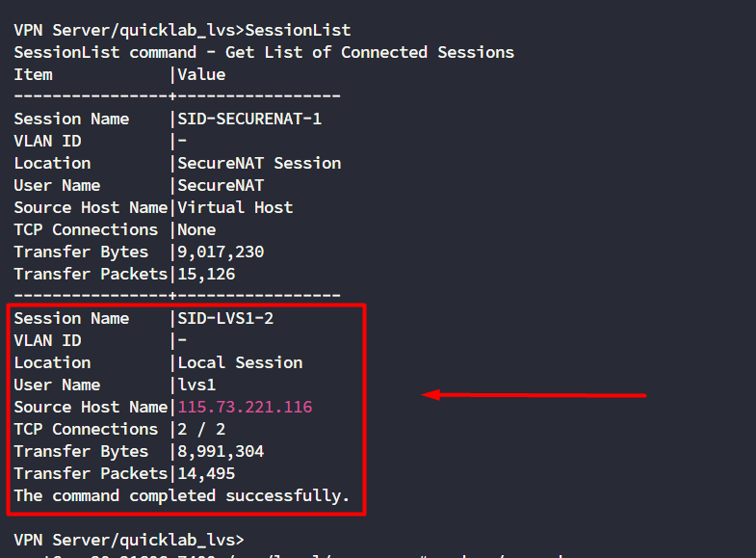Click the 'SecureNAT Session' location value
756x558 pixels.
pyautogui.click(x=259, y=163)
